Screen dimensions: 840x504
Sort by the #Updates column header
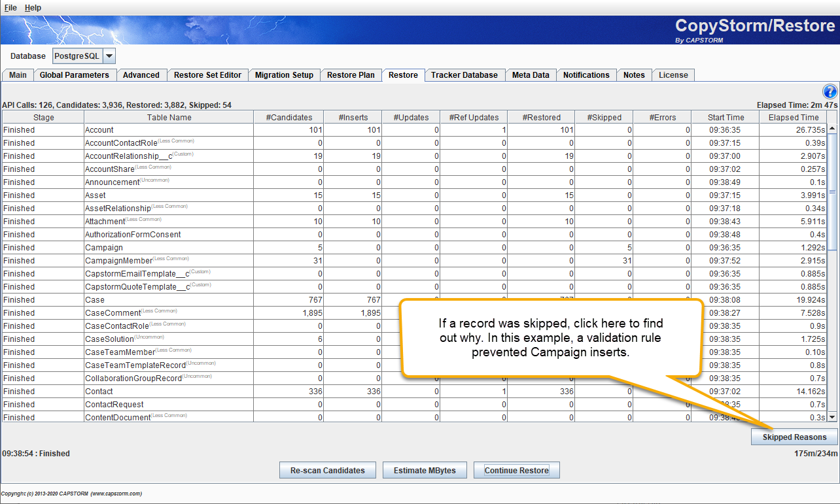[411, 118]
